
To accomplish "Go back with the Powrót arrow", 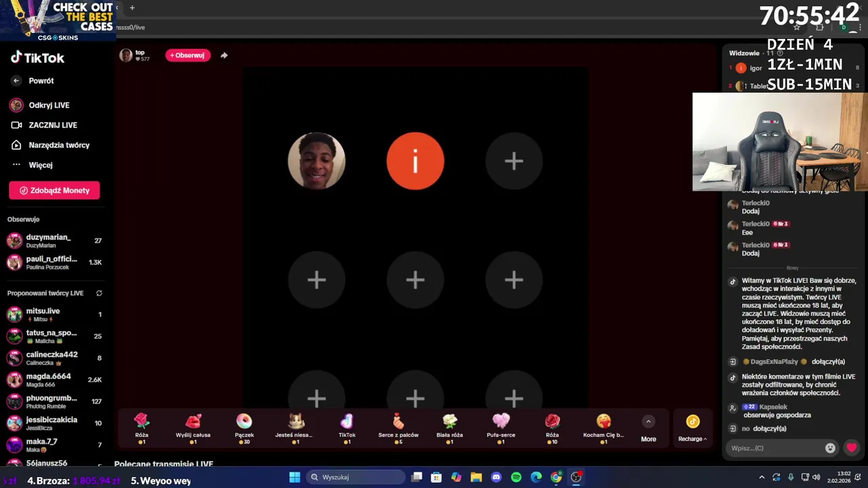I will [x=17, y=81].
